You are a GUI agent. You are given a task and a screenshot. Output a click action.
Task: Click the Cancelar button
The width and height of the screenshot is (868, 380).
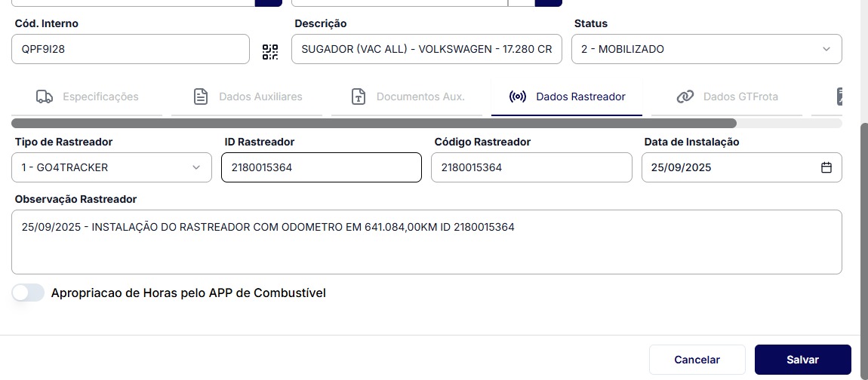697,360
